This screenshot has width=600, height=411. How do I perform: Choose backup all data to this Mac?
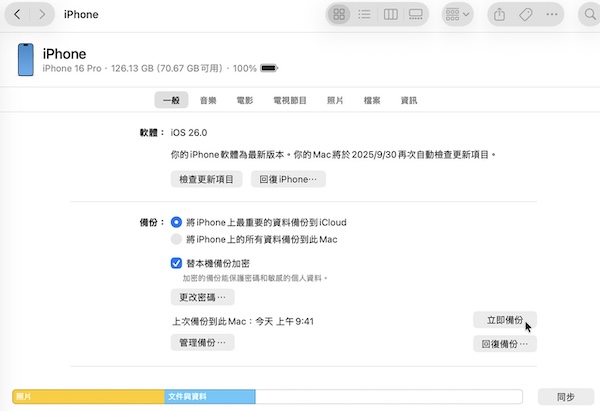[x=176, y=239]
